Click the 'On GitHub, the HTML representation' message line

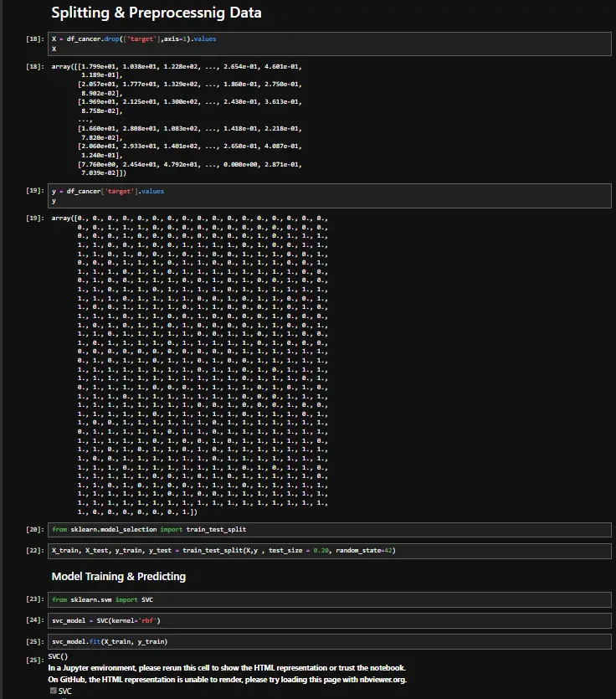click(x=228, y=680)
